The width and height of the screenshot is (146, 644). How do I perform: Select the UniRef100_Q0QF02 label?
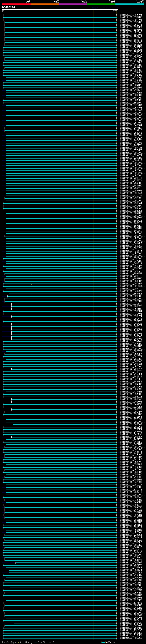click(131, 562)
